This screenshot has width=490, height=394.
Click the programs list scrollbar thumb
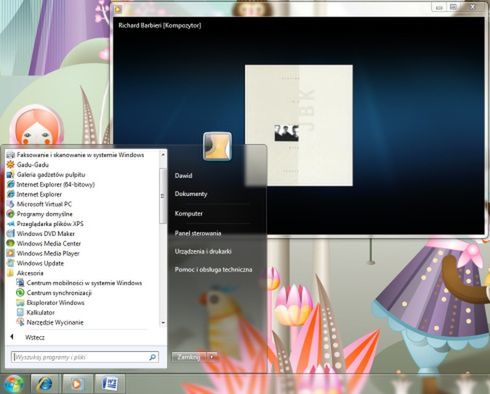coord(163,196)
